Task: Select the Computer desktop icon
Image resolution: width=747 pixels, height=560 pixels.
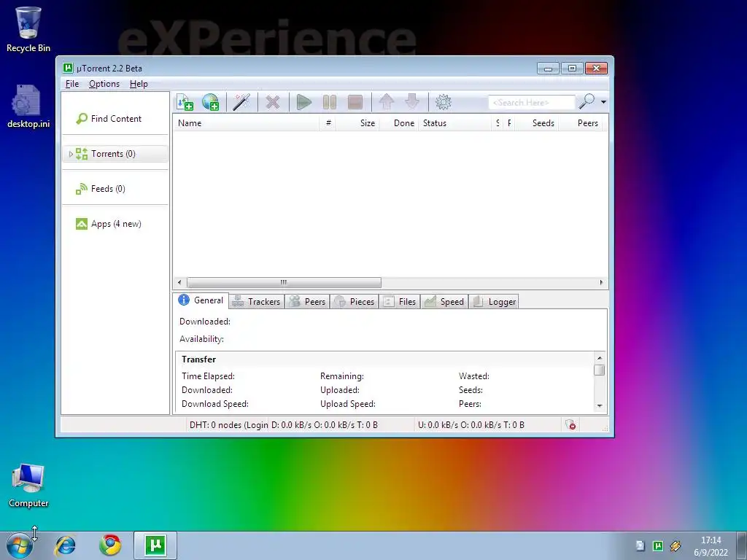Action: (28, 486)
